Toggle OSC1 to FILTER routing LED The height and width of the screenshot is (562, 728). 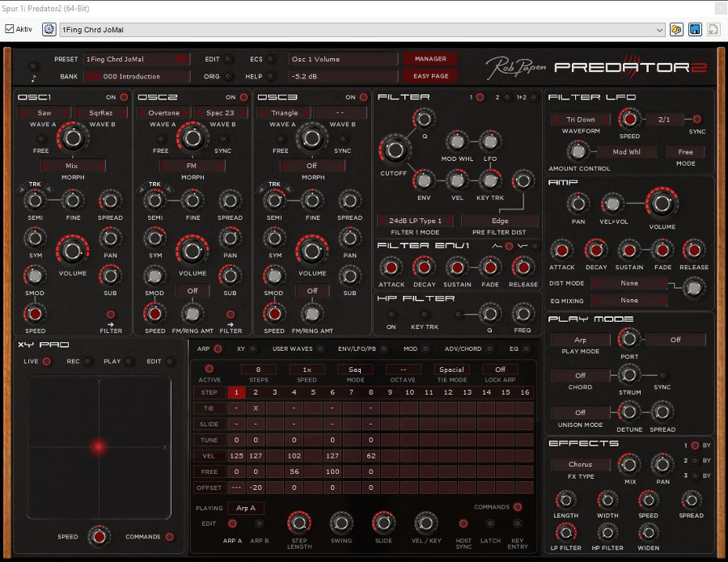coord(111,315)
